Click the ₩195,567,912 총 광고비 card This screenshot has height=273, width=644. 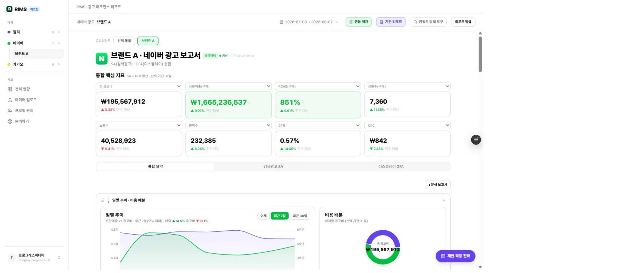(x=139, y=105)
